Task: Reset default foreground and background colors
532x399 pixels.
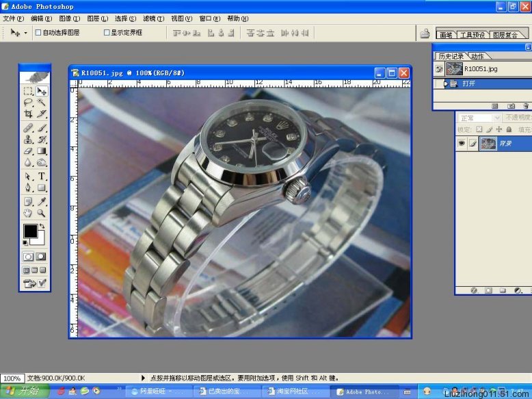Action: (25, 242)
